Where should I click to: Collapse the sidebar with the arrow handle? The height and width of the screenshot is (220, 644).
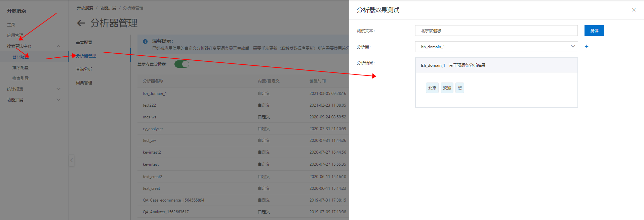[x=71, y=160]
